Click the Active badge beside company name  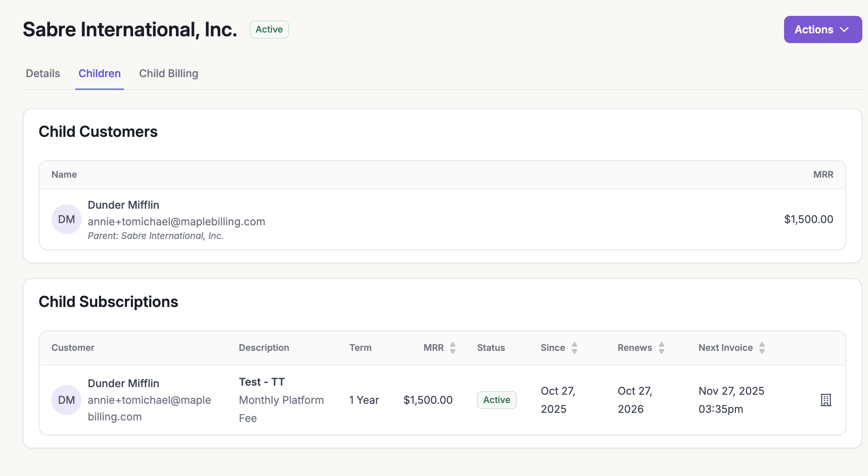tap(269, 29)
